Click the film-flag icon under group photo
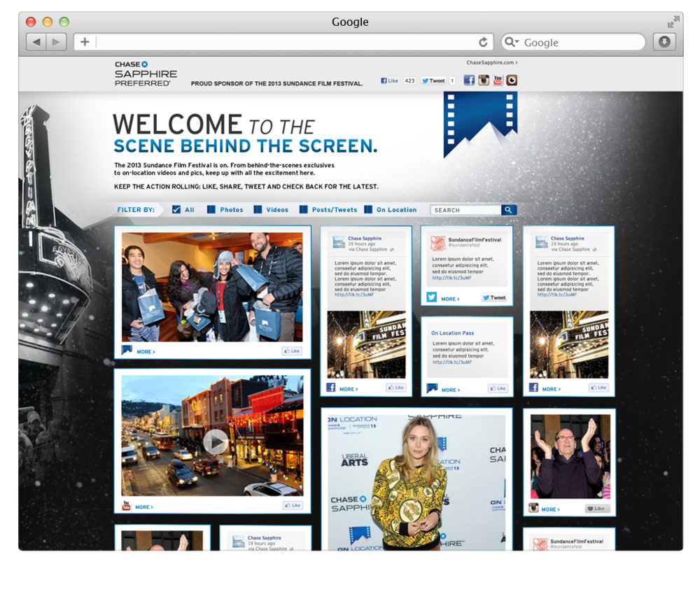The image size is (700, 613). pyautogui.click(x=127, y=350)
